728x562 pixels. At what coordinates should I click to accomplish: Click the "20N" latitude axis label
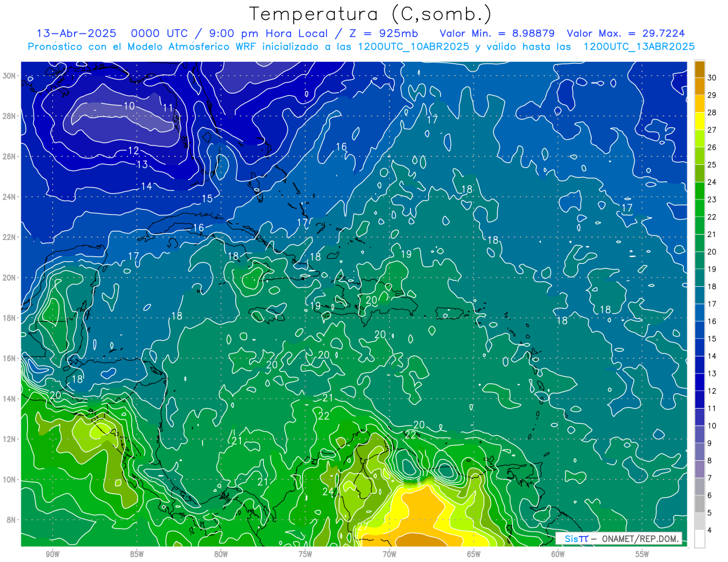pyautogui.click(x=9, y=278)
